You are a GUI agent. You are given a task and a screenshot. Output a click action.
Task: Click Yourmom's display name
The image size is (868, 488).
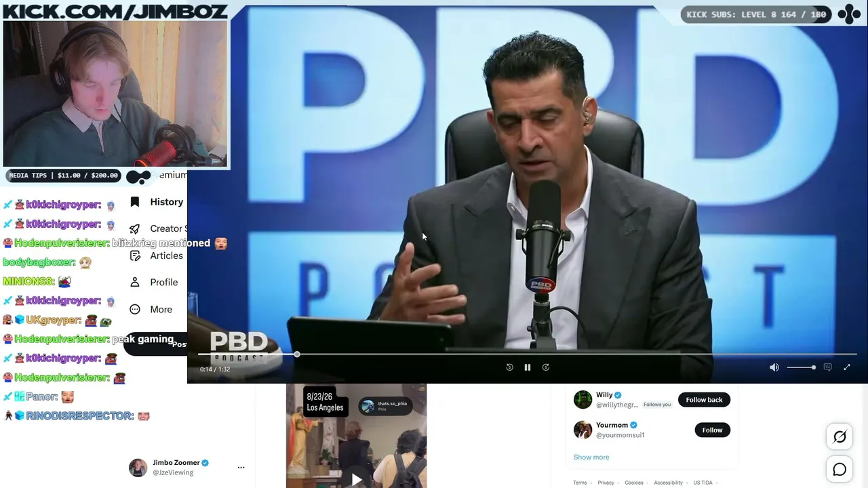612,425
